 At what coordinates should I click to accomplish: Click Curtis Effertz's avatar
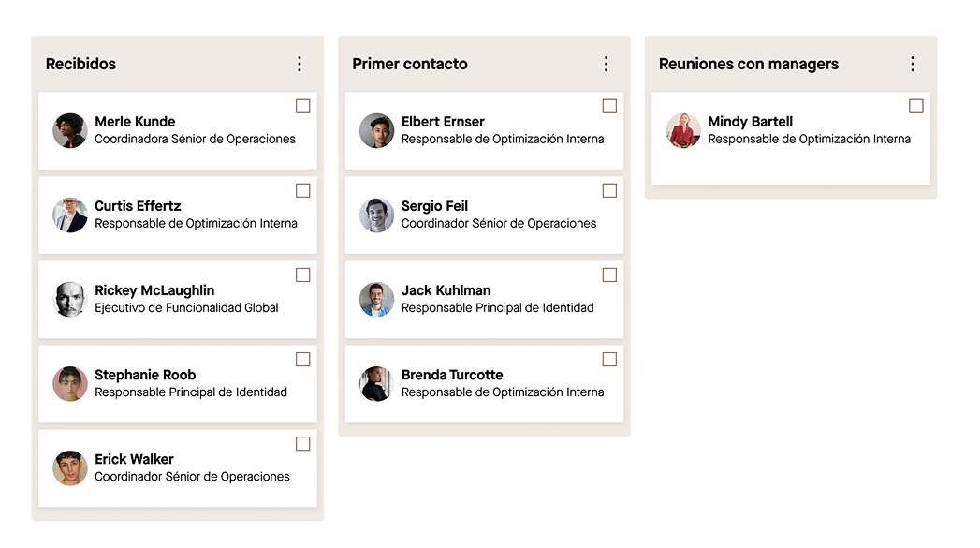click(70, 215)
